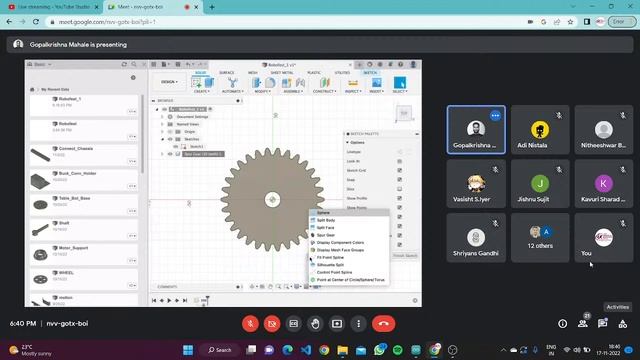Toggle the Slice checkbox in Sketch Palette
Image resolution: width=640 pixels, height=360 pixels.
pos(399,189)
